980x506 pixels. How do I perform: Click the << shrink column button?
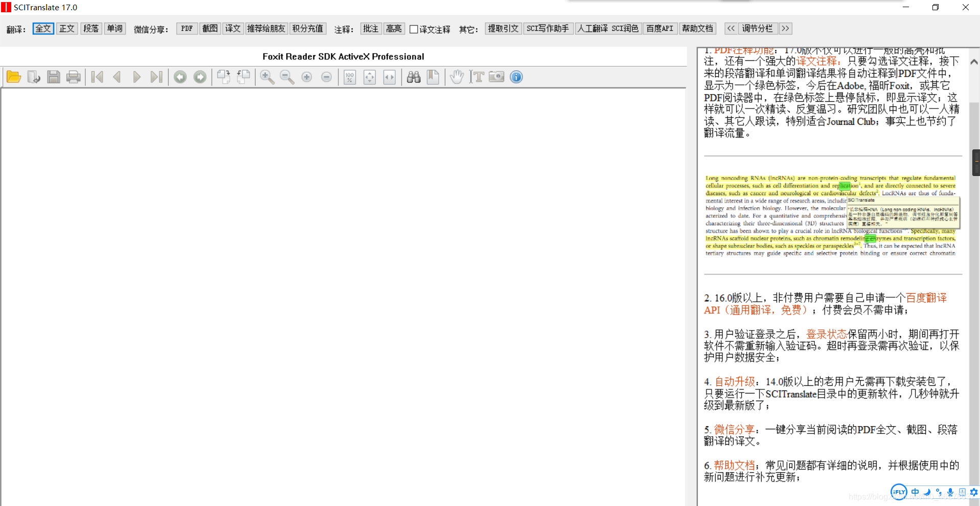(x=731, y=29)
